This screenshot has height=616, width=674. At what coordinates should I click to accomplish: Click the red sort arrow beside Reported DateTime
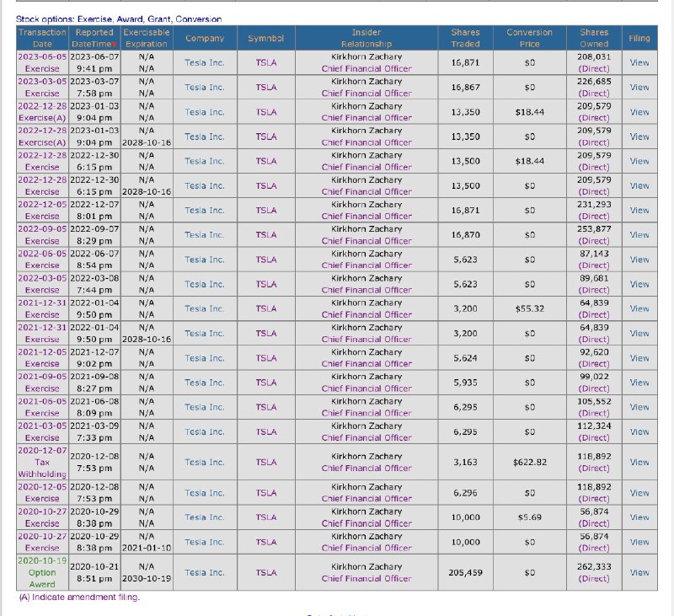tap(115, 45)
